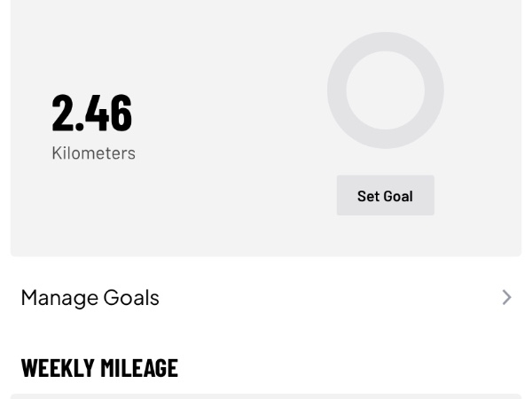Image resolution: width=532 pixels, height=399 pixels.
Task: Select the Manage Goals row text
Action: coord(90,297)
